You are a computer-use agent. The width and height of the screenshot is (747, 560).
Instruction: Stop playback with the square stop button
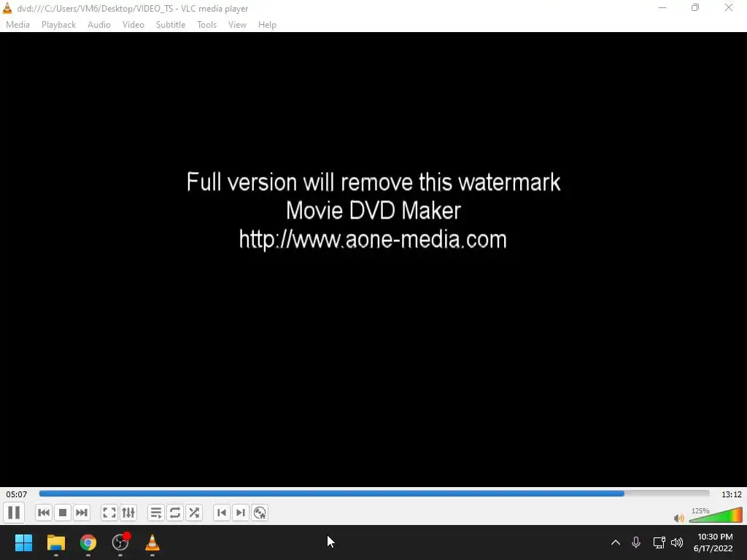pyautogui.click(x=63, y=513)
